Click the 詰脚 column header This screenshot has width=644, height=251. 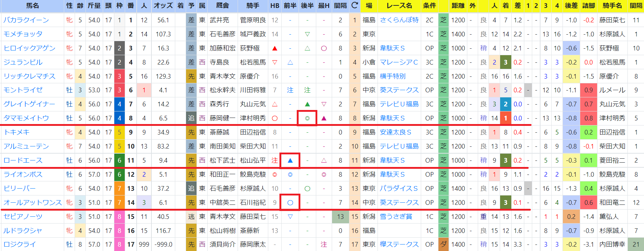coord(588,6)
